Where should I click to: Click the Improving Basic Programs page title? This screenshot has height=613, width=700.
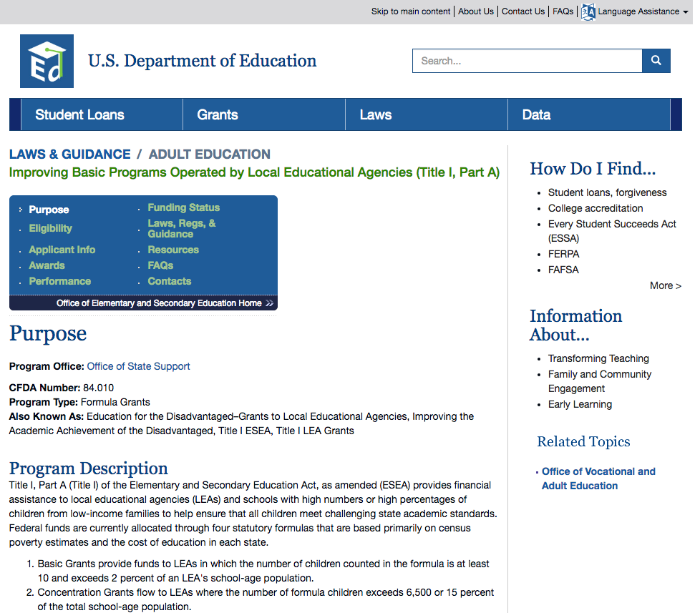tap(255, 172)
